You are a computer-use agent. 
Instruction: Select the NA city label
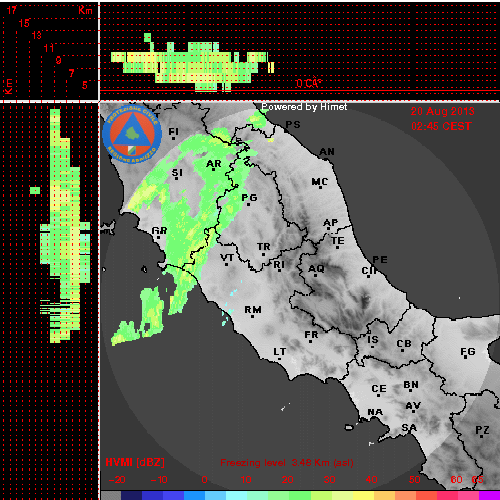pyautogui.click(x=375, y=412)
